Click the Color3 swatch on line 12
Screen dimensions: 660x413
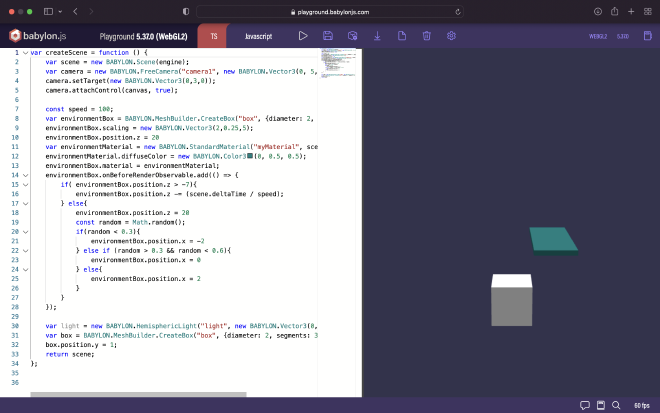pos(250,156)
